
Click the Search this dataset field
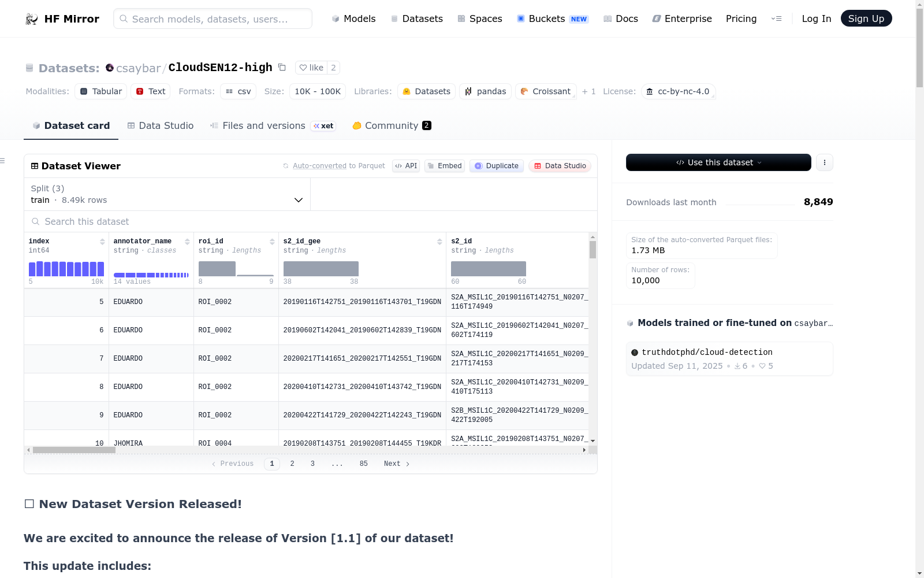click(311, 221)
